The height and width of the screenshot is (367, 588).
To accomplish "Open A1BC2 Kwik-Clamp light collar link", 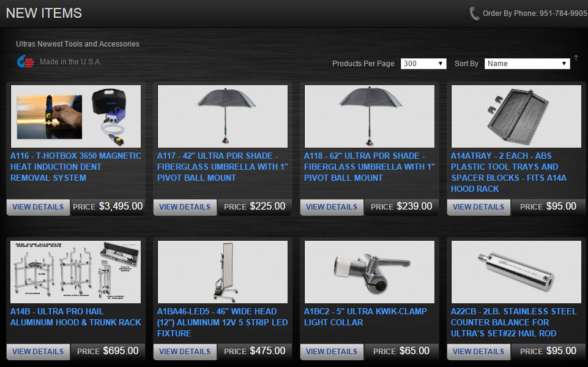I will click(x=365, y=317).
